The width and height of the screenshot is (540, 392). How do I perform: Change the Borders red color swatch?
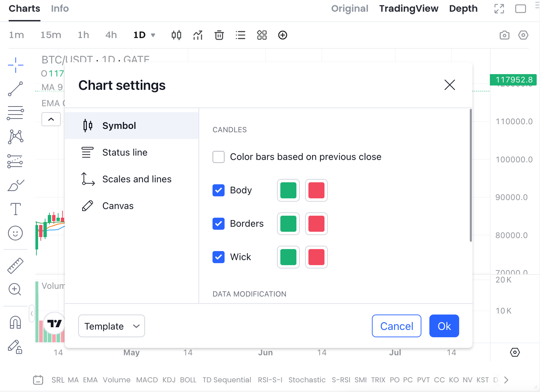(316, 224)
